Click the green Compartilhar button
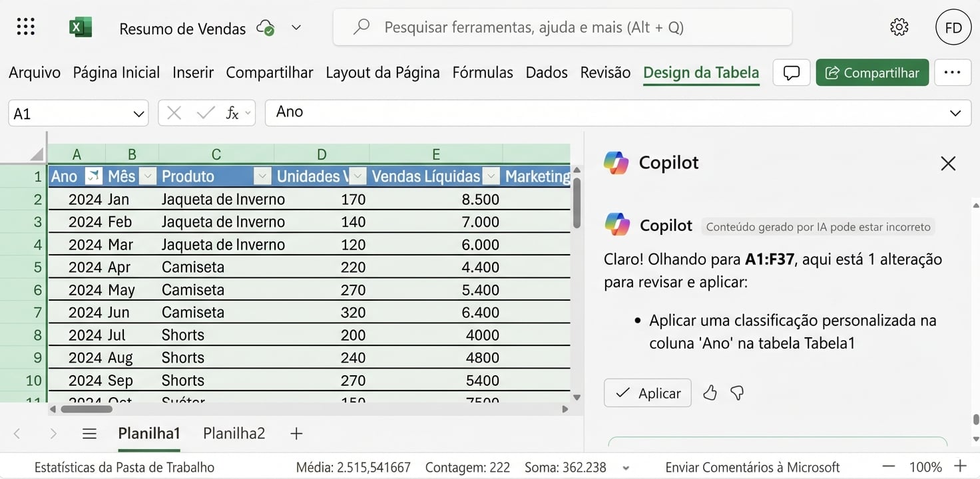This screenshot has height=479, width=980. pyautogui.click(x=872, y=73)
